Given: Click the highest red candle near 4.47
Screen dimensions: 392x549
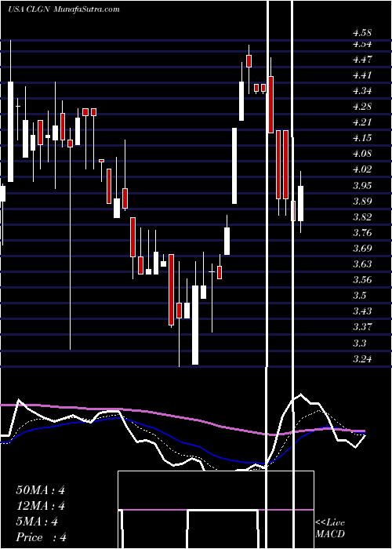Looking at the screenshot, I should (249, 61).
